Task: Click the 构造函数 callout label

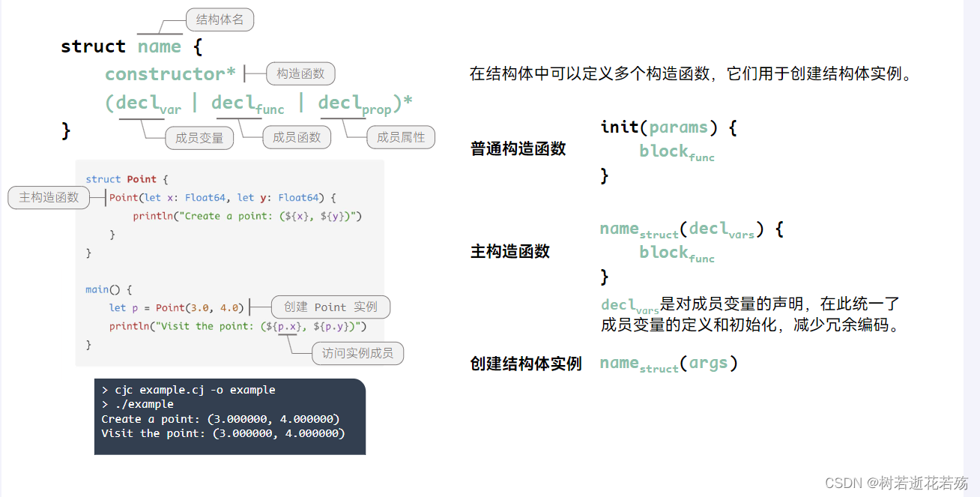Action: (x=300, y=73)
